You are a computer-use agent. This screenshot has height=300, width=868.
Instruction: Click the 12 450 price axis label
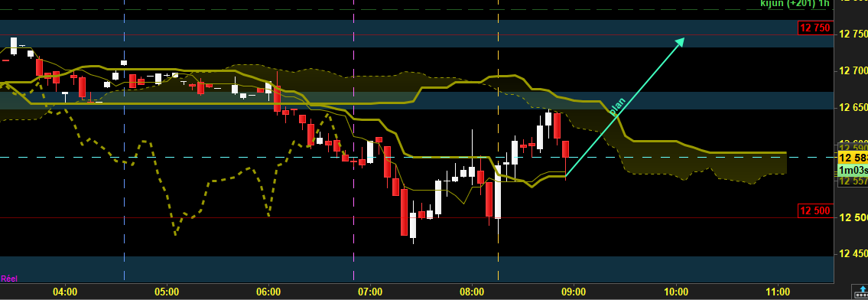point(853,254)
